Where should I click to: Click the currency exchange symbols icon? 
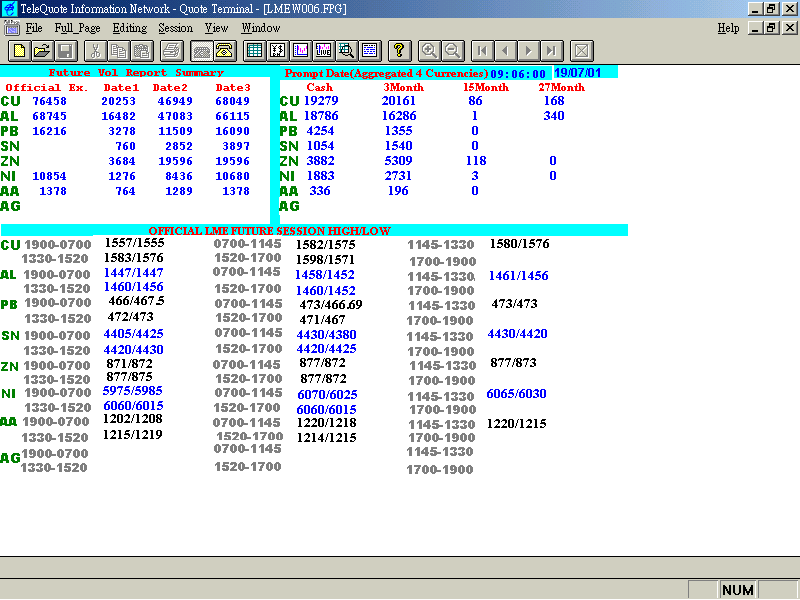click(278, 51)
